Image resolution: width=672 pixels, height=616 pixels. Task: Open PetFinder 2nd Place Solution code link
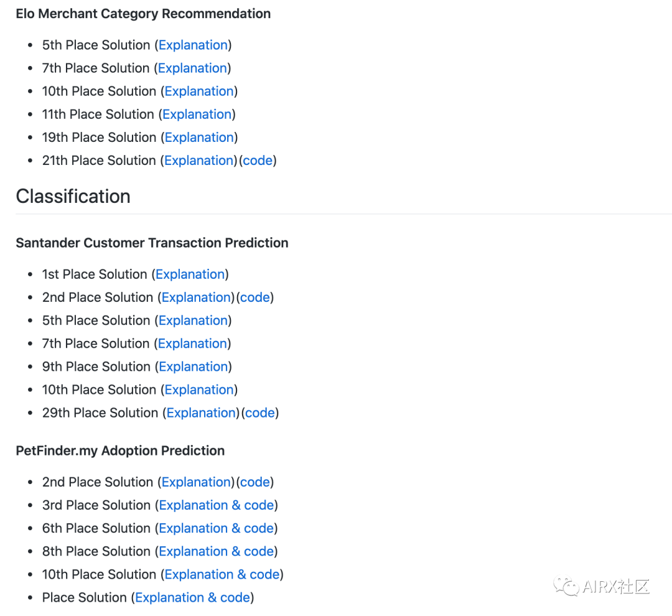[255, 482]
